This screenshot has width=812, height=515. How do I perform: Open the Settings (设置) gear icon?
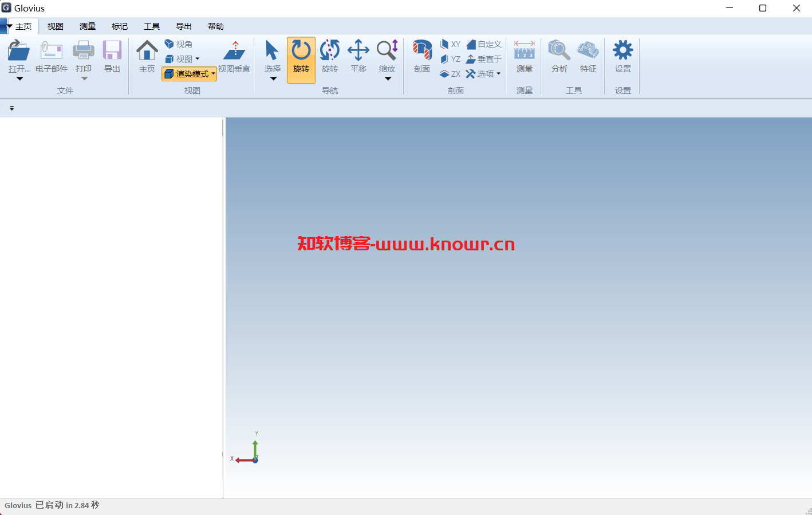pyautogui.click(x=623, y=50)
